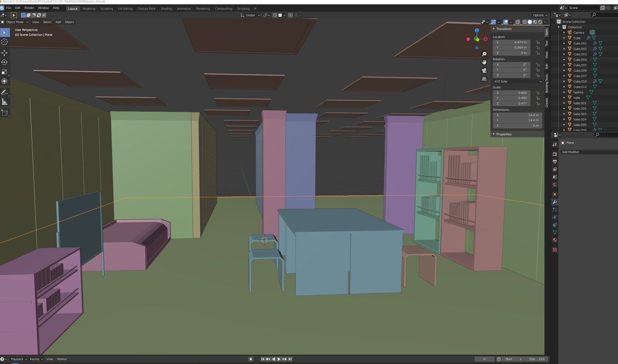
Task: Open the Object Mode dropdown
Action: pos(15,22)
